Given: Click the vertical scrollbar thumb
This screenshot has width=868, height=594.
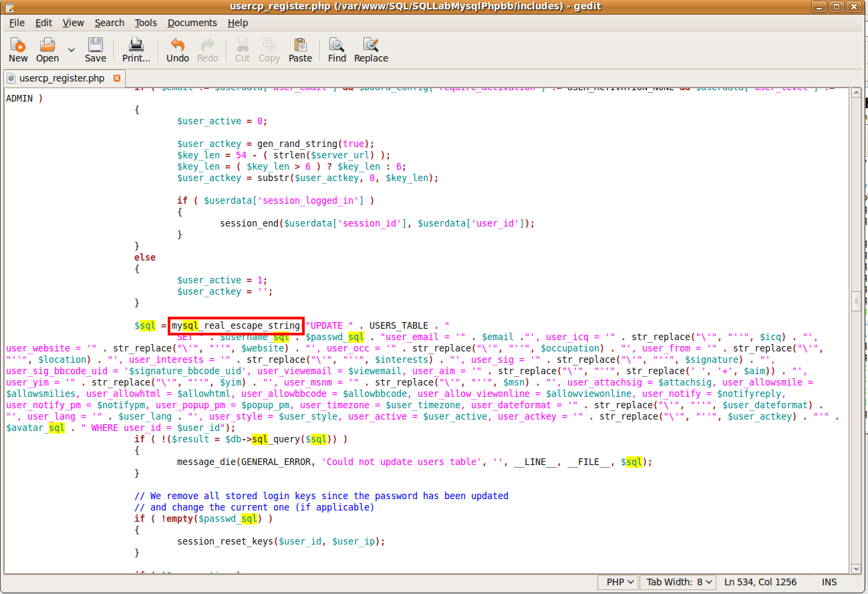Looking at the screenshot, I should click(x=856, y=301).
